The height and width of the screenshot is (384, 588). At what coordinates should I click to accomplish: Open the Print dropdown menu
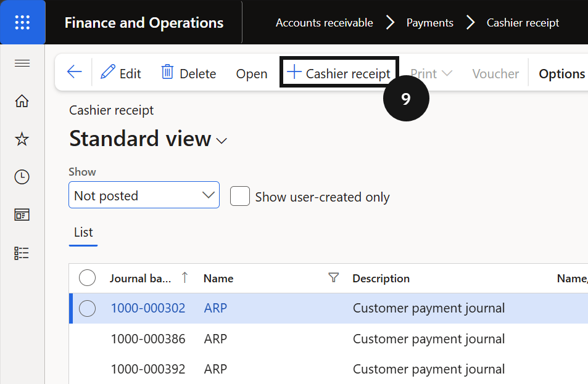coord(431,74)
